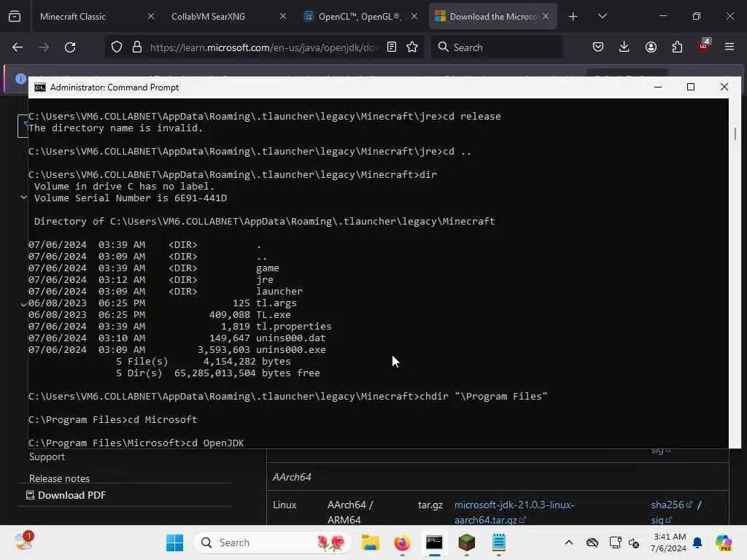
Task: Bookmark this page with star
Action: tap(412, 47)
